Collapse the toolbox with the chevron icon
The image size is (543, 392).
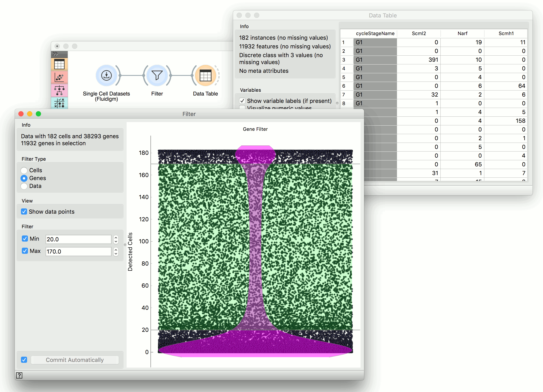coord(55,54)
